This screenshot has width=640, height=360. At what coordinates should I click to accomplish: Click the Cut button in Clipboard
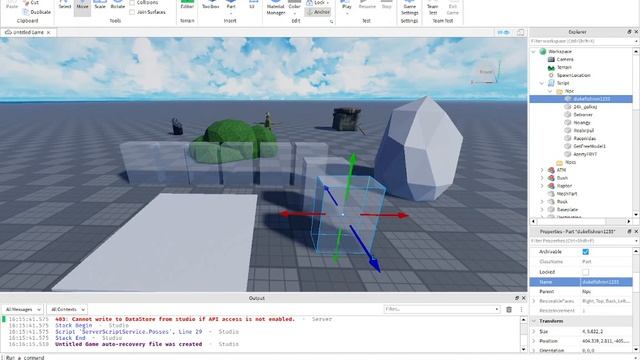[x=31, y=2]
